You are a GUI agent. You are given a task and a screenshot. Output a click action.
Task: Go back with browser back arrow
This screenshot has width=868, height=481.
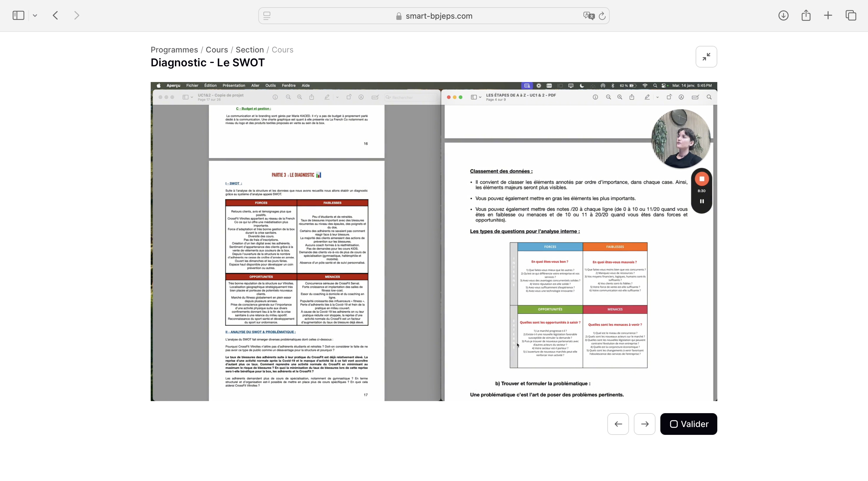[x=55, y=15]
